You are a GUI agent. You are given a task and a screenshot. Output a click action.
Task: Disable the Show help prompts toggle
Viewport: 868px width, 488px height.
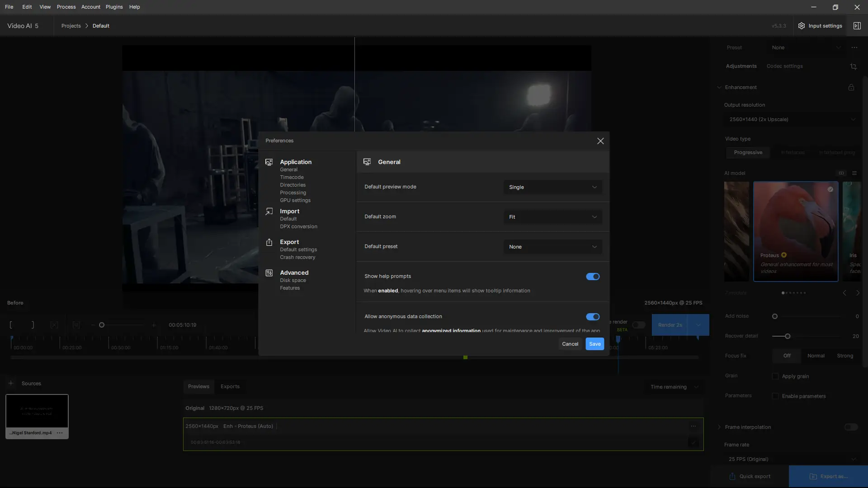(x=592, y=277)
